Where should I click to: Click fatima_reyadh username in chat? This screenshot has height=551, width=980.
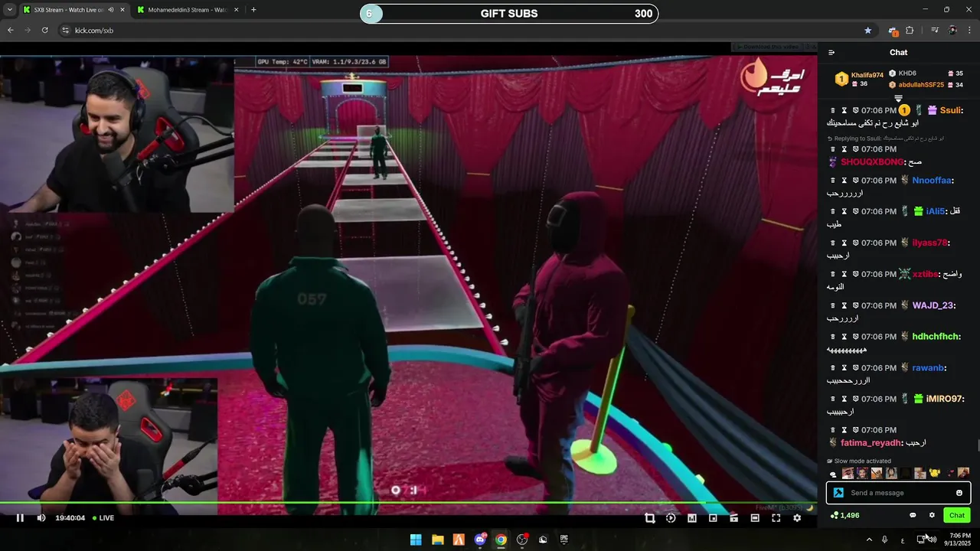(872, 443)
